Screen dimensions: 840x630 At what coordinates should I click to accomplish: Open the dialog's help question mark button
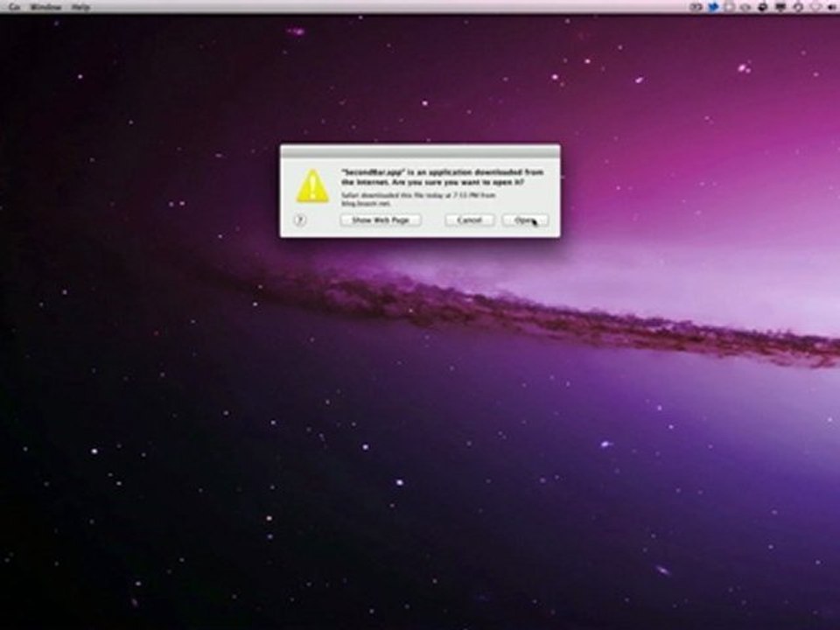pos(300,220)
